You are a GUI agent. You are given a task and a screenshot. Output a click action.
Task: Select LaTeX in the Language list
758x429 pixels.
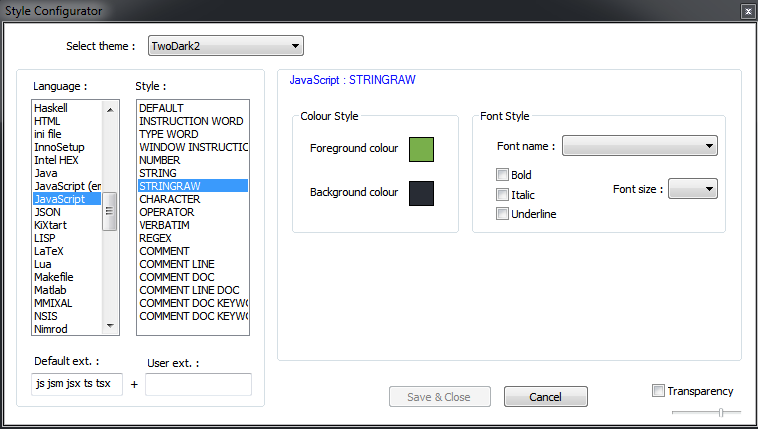click(x=67, y=251)
